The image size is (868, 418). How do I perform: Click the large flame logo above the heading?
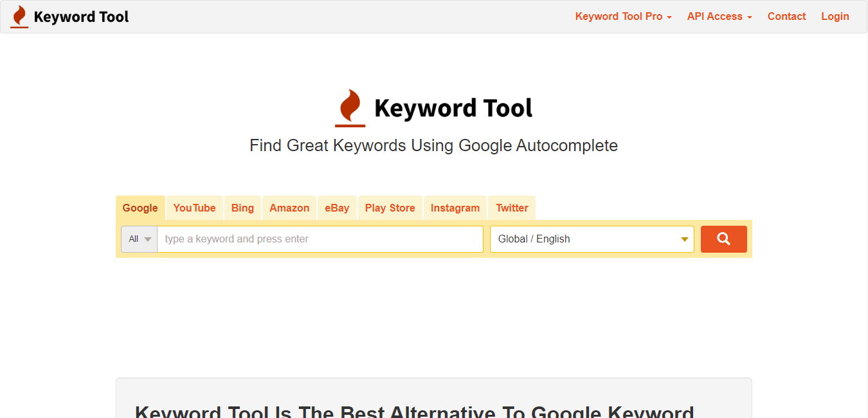point(350,107)
